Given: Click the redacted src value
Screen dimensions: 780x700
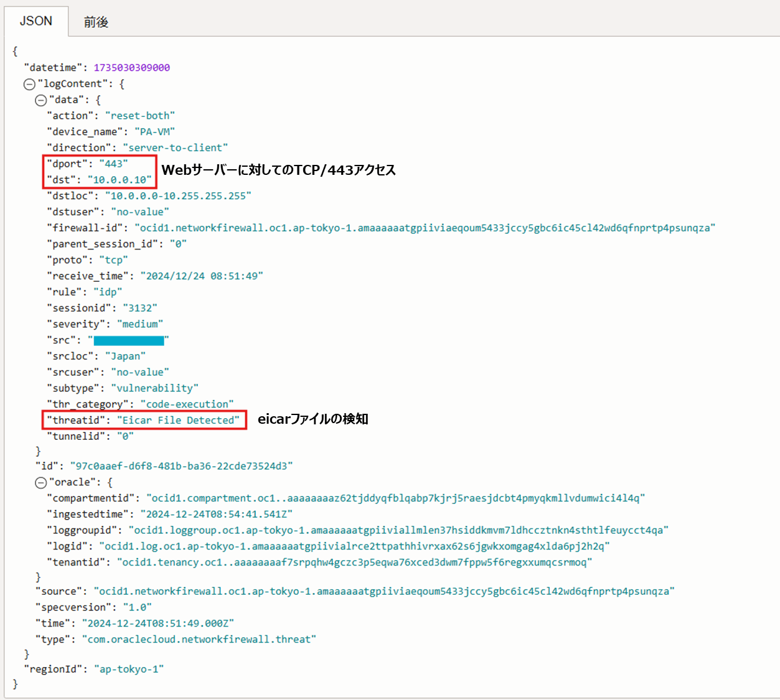Looking at the screenshot, I should (128, 340).
